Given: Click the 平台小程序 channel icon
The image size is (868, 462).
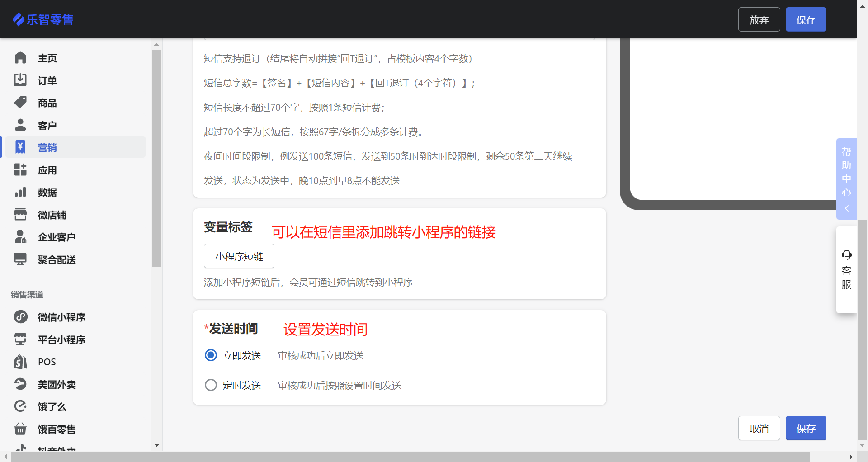Looking at the screenshot, I should click(20, 339).
